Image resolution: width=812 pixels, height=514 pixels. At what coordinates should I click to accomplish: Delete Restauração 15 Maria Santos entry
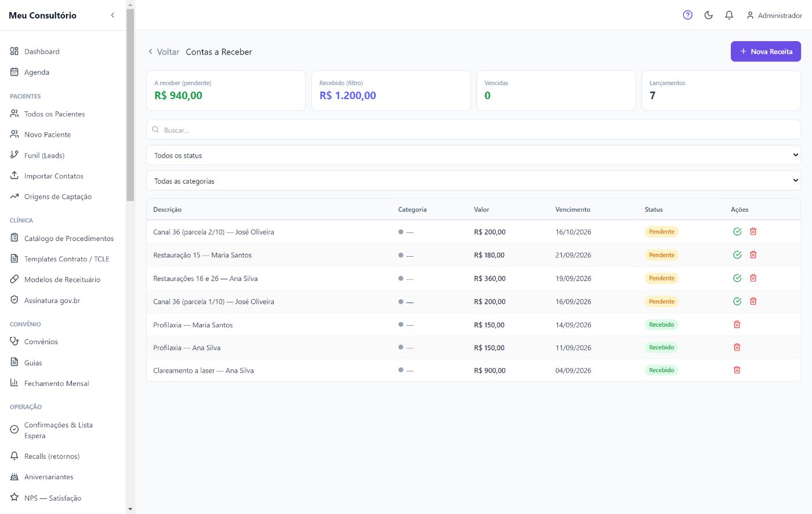click(x=753, y=255)
